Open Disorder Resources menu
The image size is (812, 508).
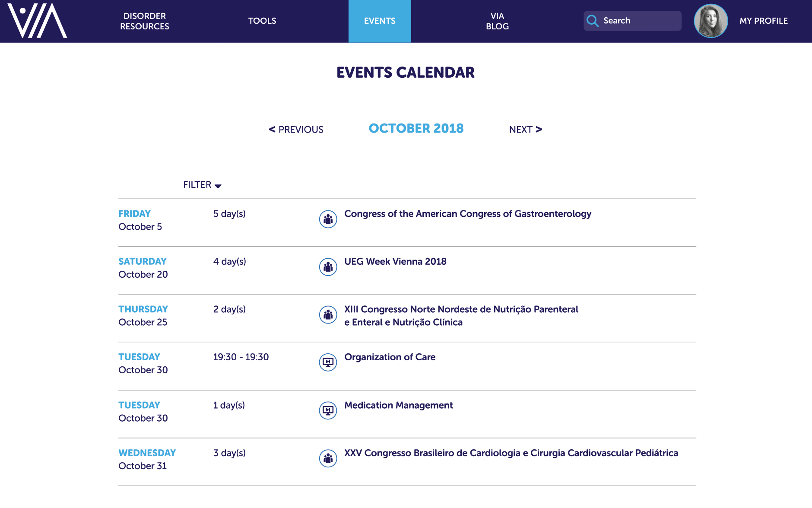tap(144, 21)
